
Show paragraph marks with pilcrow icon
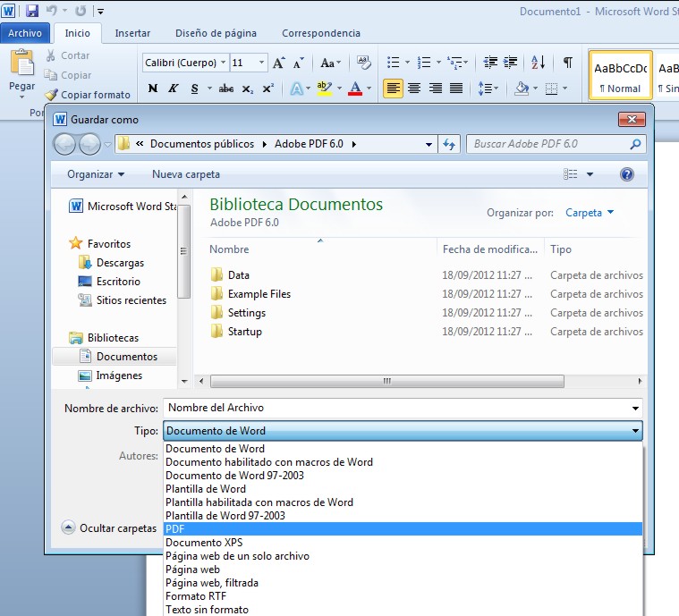point(567,63)
